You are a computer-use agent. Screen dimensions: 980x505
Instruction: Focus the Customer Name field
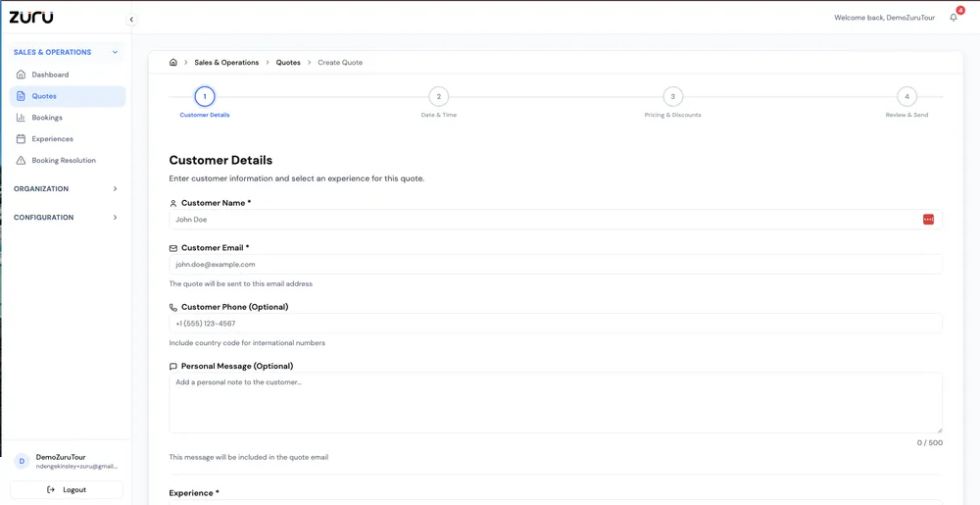556,220
